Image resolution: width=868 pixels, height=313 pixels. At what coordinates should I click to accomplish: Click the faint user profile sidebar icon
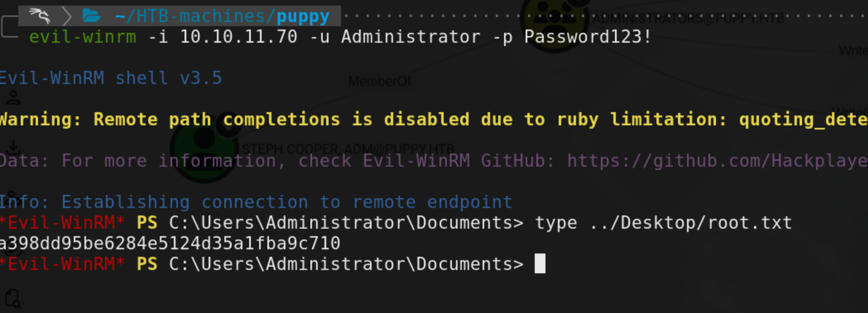pos(13,98)
